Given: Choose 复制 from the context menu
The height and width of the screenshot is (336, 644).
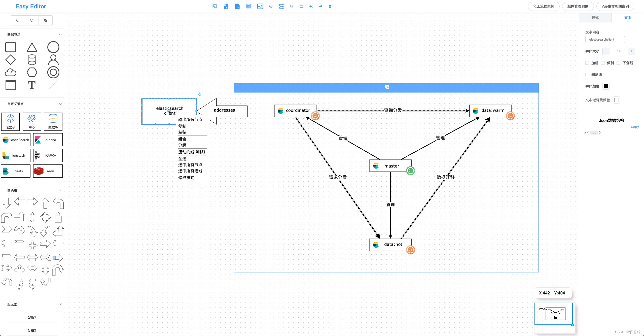Looking at the screenshot, I should (182, 126).
